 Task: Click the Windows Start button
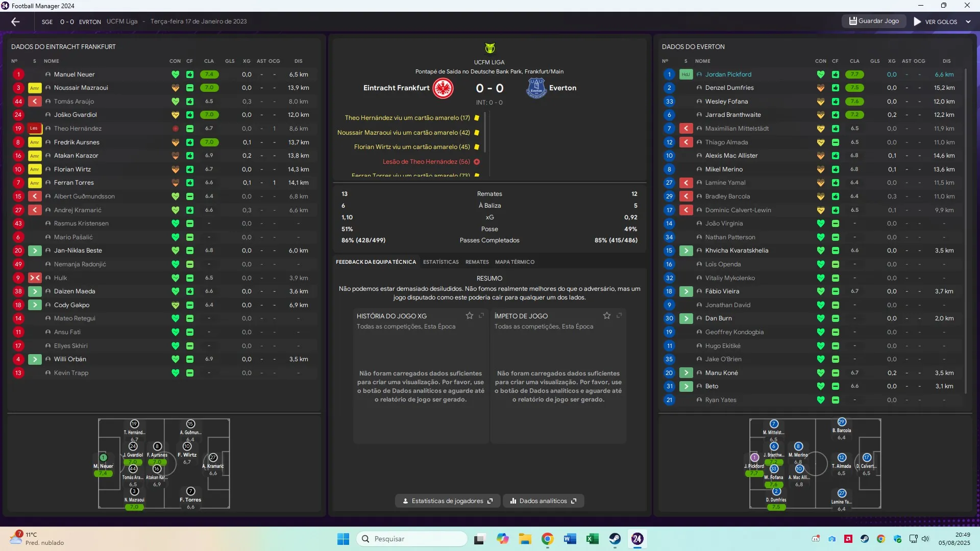coord(343,539)
